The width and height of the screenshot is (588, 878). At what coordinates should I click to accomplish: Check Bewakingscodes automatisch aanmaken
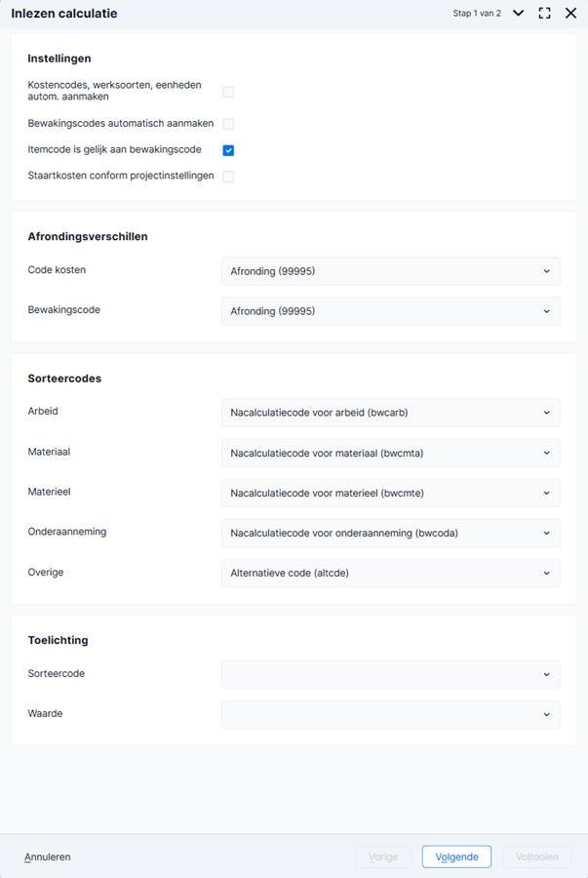(228, 124)
